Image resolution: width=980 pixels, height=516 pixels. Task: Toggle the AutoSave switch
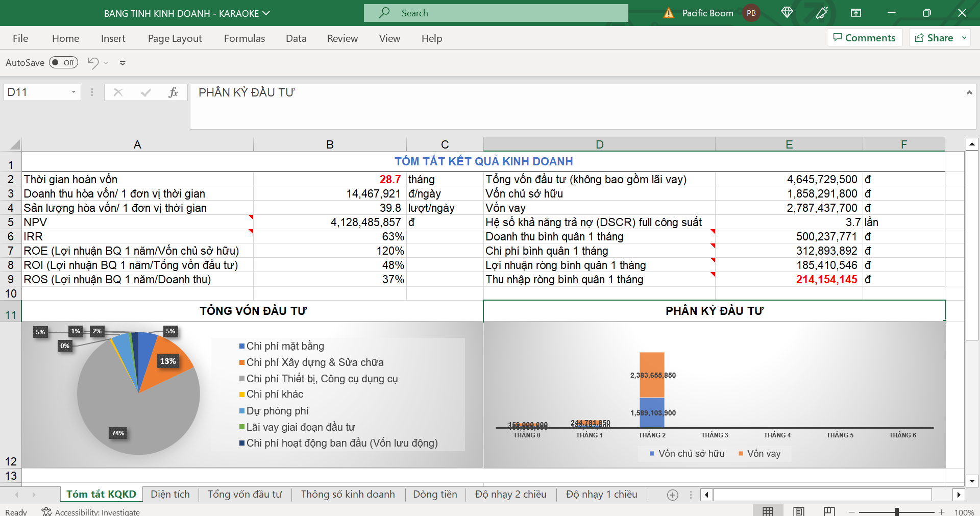(63, 63)
